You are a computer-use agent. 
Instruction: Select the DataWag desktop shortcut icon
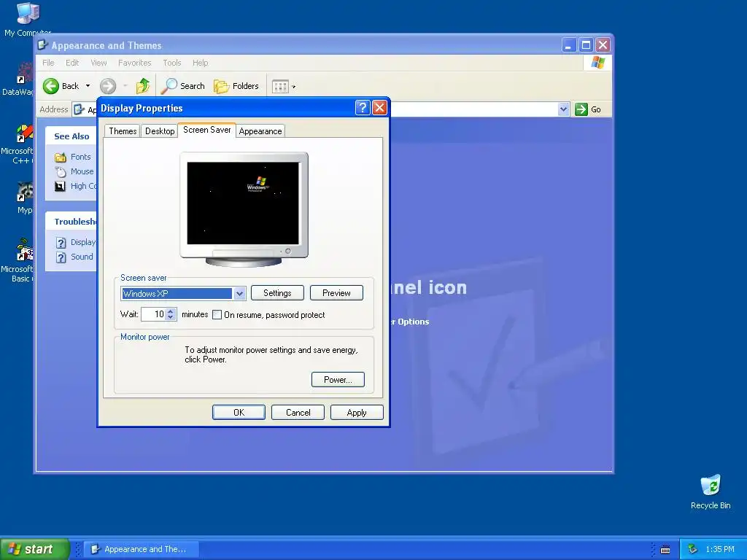pyautogui.click(x=25, y=74)
